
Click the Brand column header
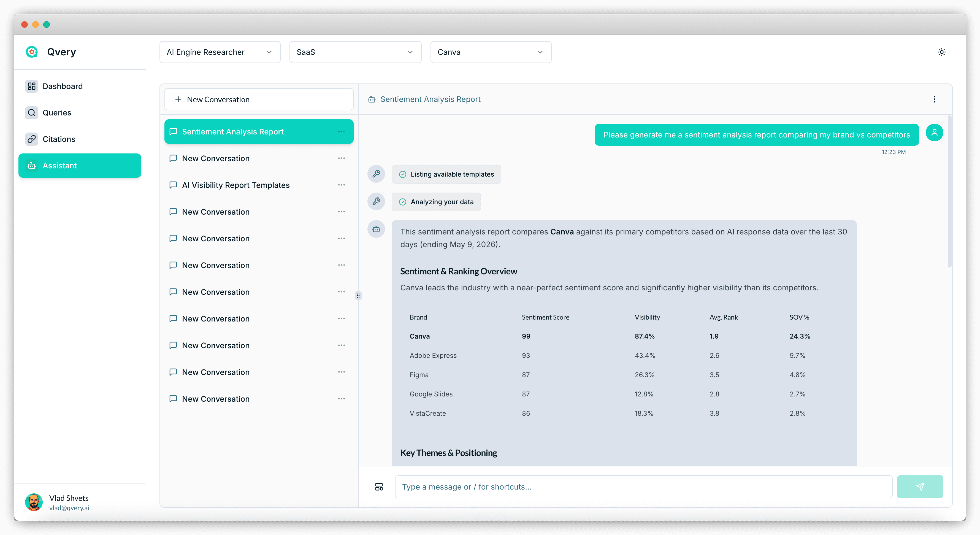[418, 317]
